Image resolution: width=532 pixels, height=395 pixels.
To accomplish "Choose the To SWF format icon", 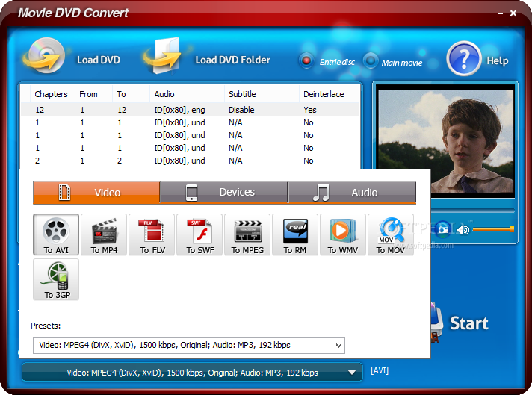I will [x=199, y=234].
